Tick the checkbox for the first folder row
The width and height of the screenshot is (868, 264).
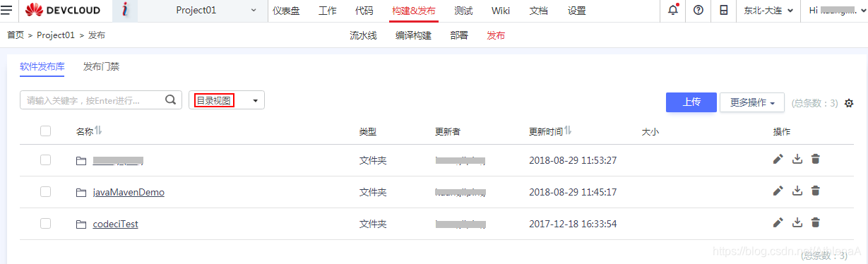[46, 160]
